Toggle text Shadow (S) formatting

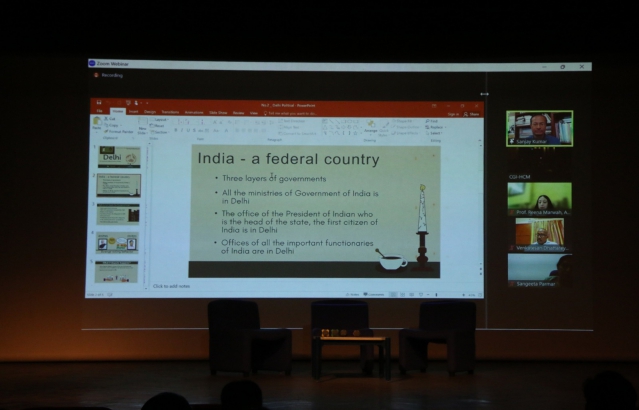point(194,130)
